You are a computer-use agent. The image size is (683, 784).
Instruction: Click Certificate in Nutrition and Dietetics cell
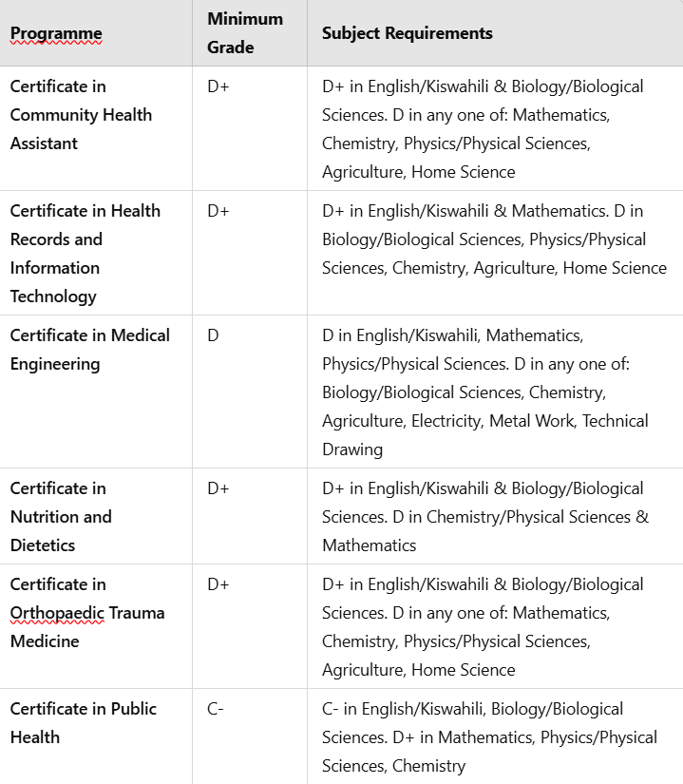[61, 516]
